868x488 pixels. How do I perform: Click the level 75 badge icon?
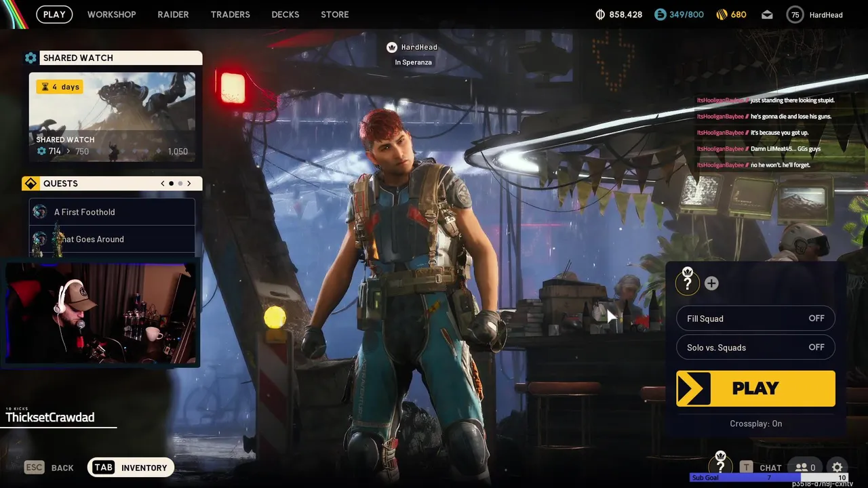(x=795, y=14)
